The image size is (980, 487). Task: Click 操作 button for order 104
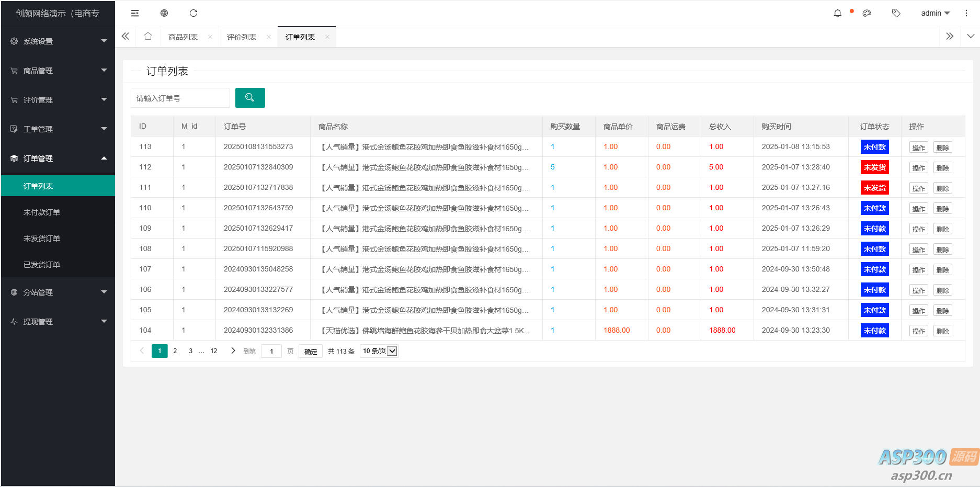point(918,331)
